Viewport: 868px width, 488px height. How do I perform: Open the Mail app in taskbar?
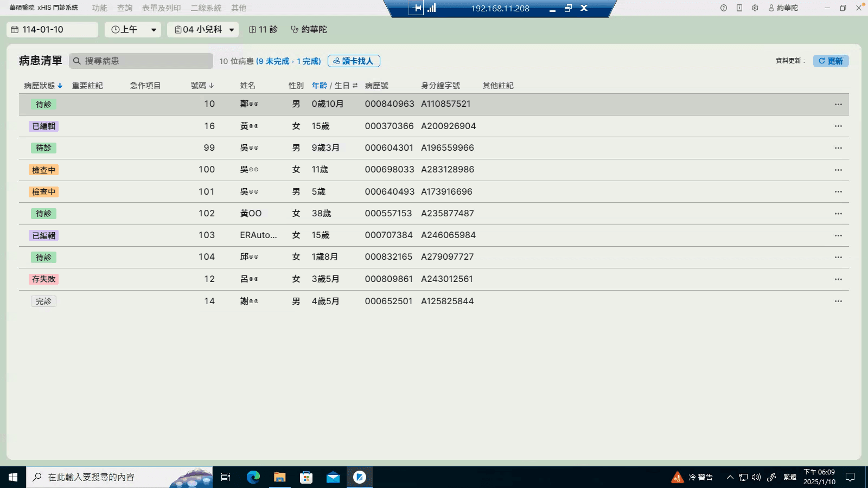pos(333,477)
